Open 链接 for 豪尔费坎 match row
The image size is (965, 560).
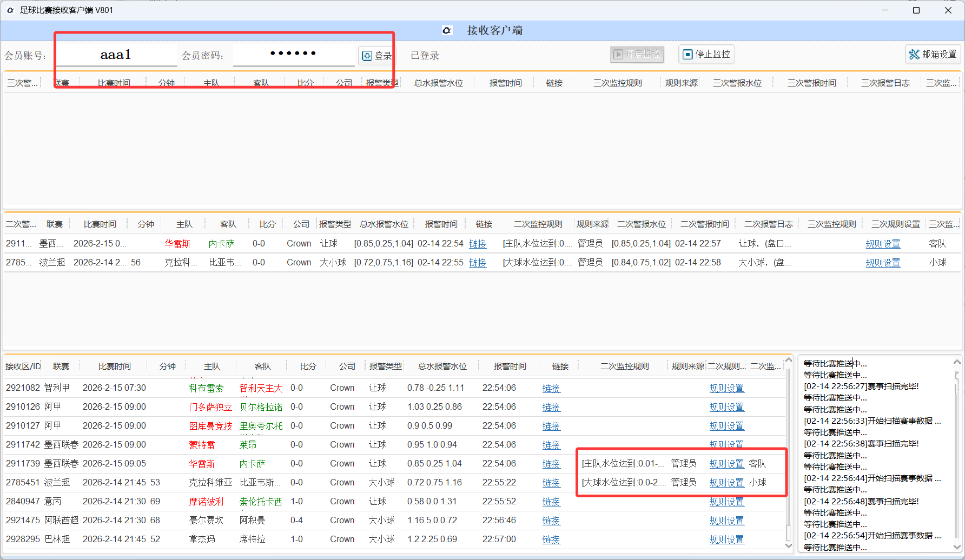click(551, 521)
